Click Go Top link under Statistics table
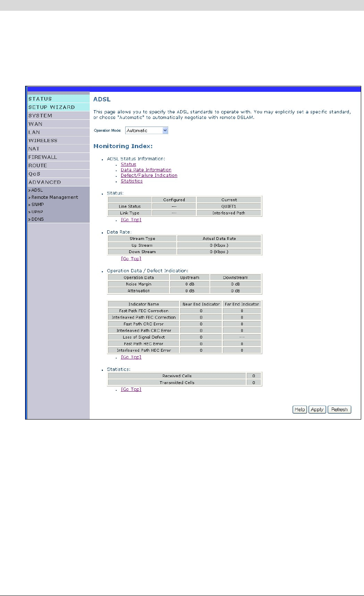364x596 pixels. (131, 390)
